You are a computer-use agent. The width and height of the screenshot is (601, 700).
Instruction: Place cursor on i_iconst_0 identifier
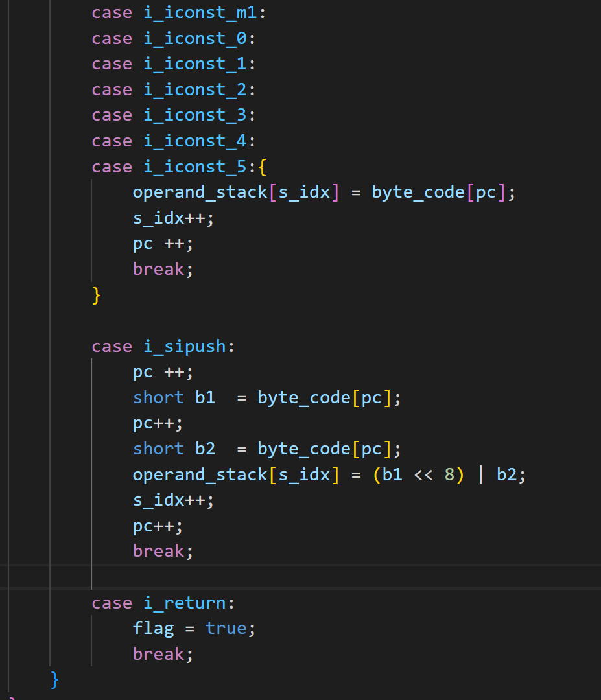pos(195,39)
